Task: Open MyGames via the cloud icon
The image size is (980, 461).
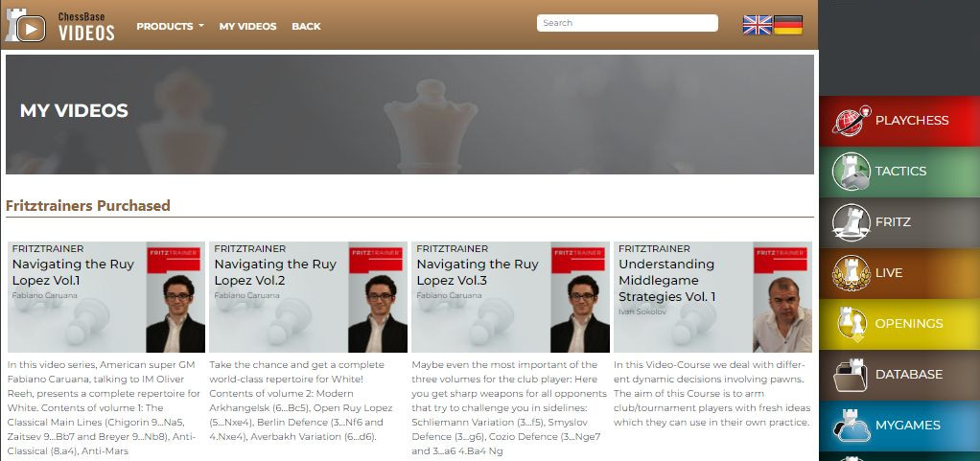Action: click(852, 426)
